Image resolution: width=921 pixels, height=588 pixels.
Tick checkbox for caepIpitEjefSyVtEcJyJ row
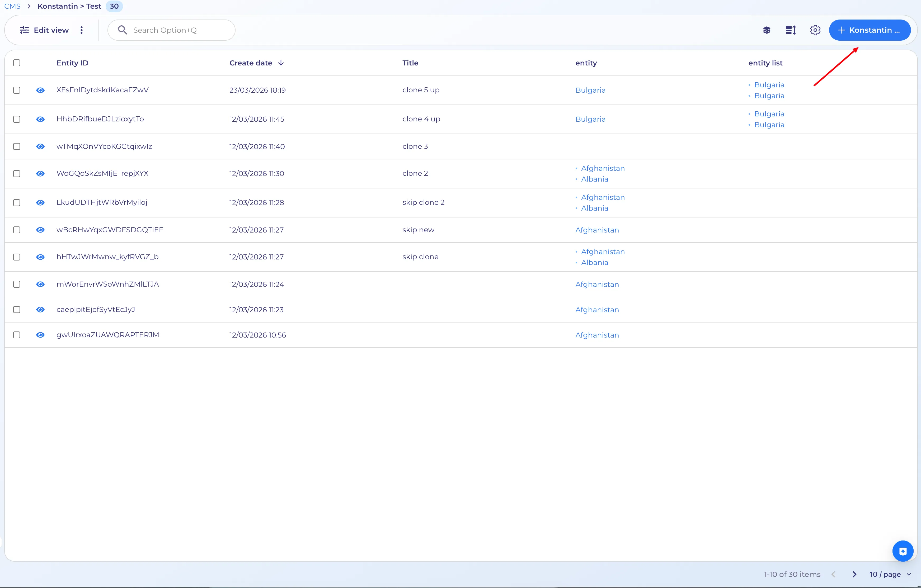(x=16, y=310)
